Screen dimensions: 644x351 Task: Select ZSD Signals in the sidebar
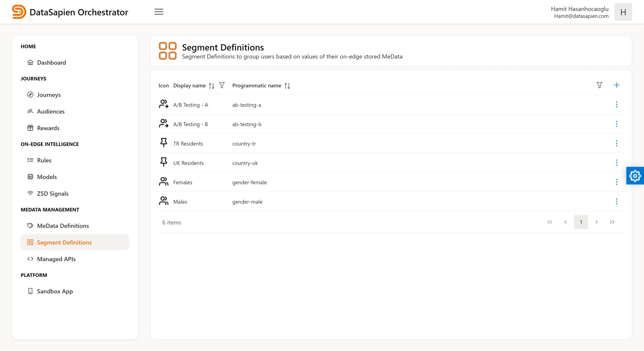(53, 193)
